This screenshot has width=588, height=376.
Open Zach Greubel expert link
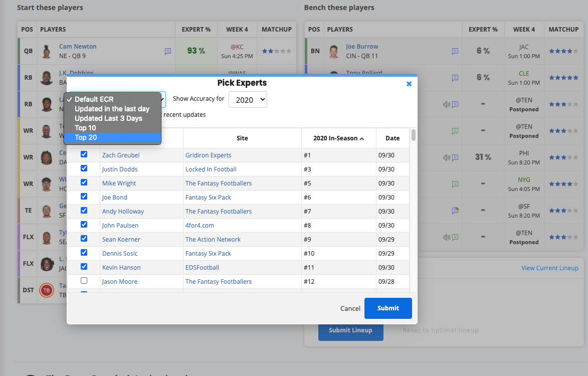point(121,155)
